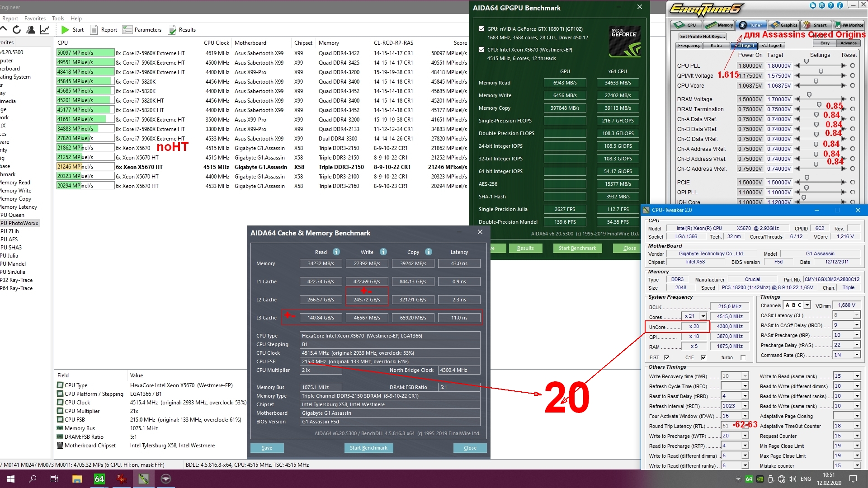Open the Cores multiplier x21 dropdown
The height and width of the screenshot is (488, 868).
coord(703,316)
